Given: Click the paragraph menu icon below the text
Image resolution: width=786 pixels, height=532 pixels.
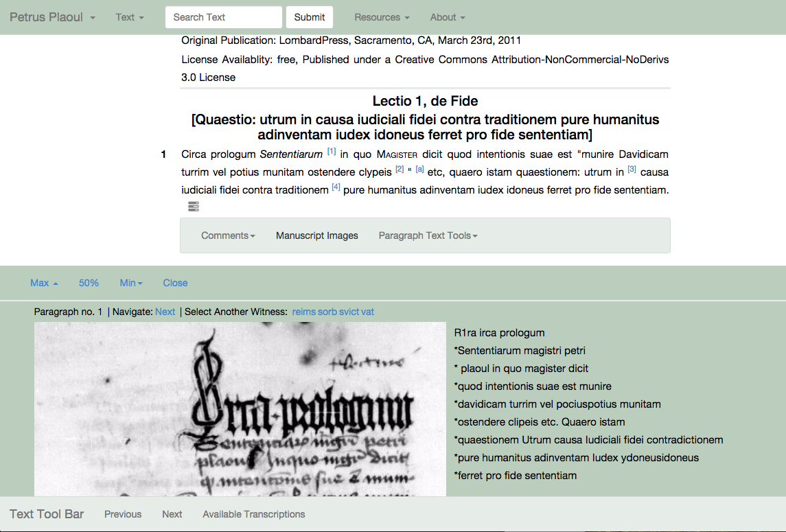Looking at the screenshot, I should tap(194, 207).
